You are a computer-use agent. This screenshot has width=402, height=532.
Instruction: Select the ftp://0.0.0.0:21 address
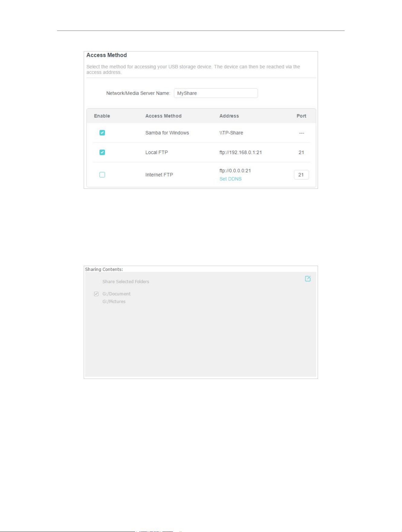pyautogui.click(x=235, y=171)
